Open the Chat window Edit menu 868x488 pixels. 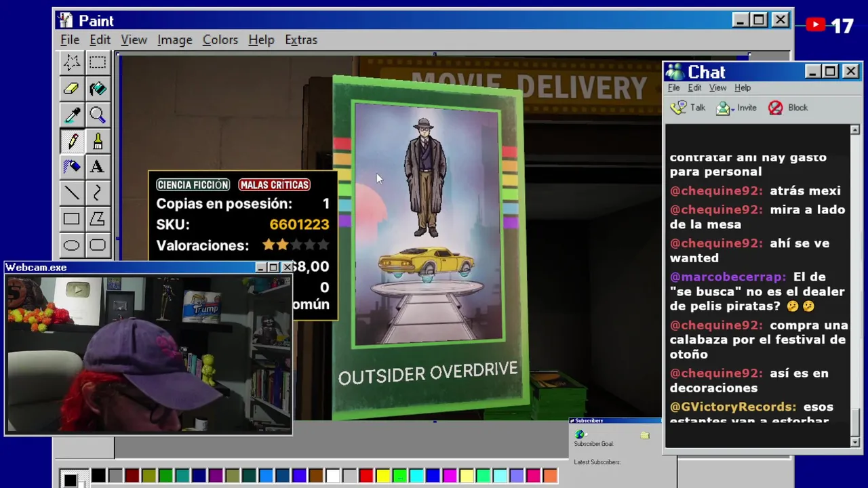point(694,87)
